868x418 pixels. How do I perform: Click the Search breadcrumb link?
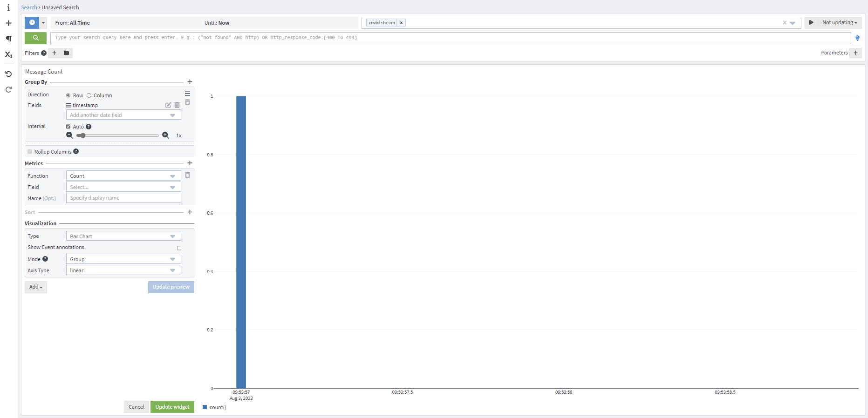tap(29, 7)
